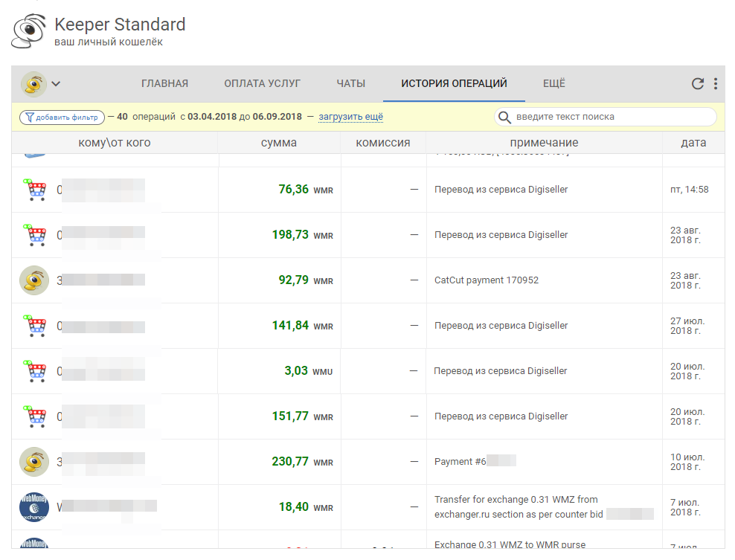Open the three-dot options menu

716,83
